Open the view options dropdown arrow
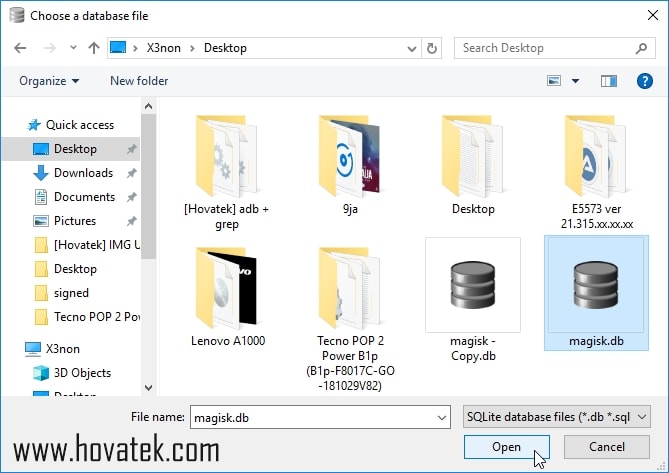 (x=575, y=81)
